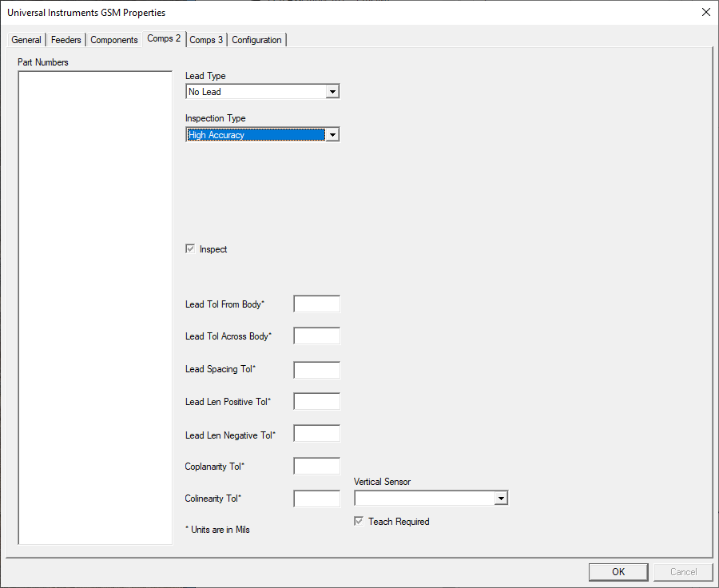Image resolution: width=719 pixels, height=588 pixels.
Task: Click the Colinearity Tol field
Action: (x=316, y=498)
